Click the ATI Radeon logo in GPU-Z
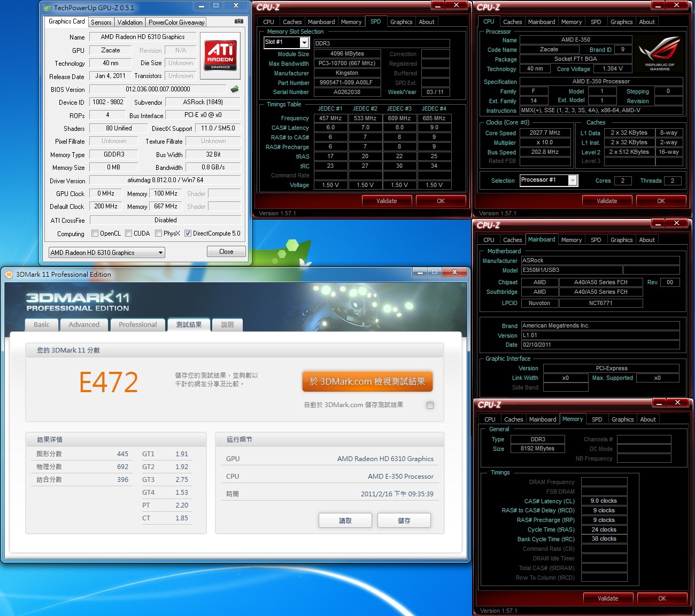The height and width of the screenshot is (616, 695). tap(220, 56)
